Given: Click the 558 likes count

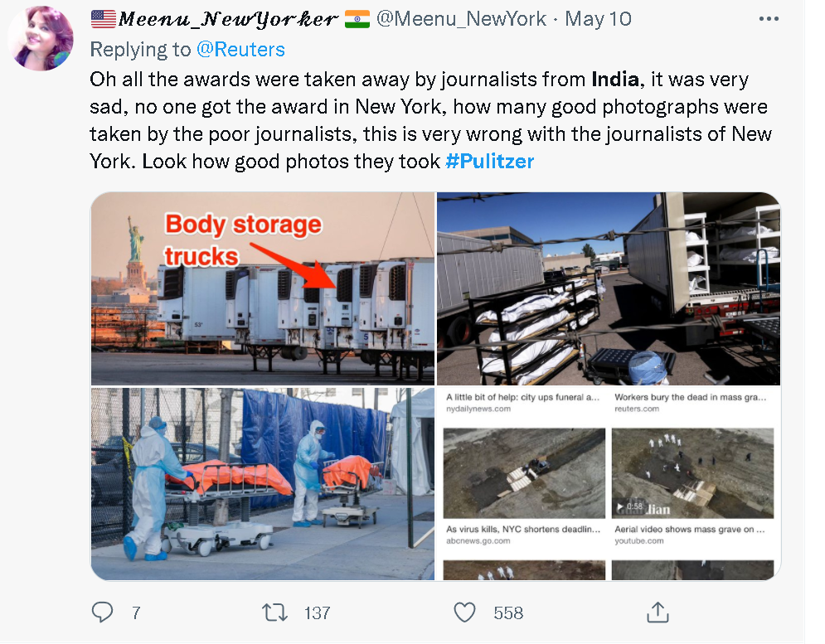Looking at the screenshot, I should [508, 613].
